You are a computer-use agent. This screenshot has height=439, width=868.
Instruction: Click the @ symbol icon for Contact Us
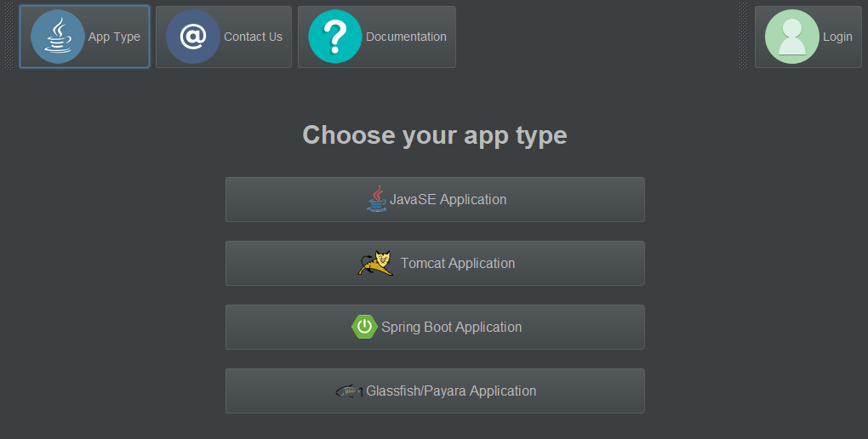tap(192, 37)
